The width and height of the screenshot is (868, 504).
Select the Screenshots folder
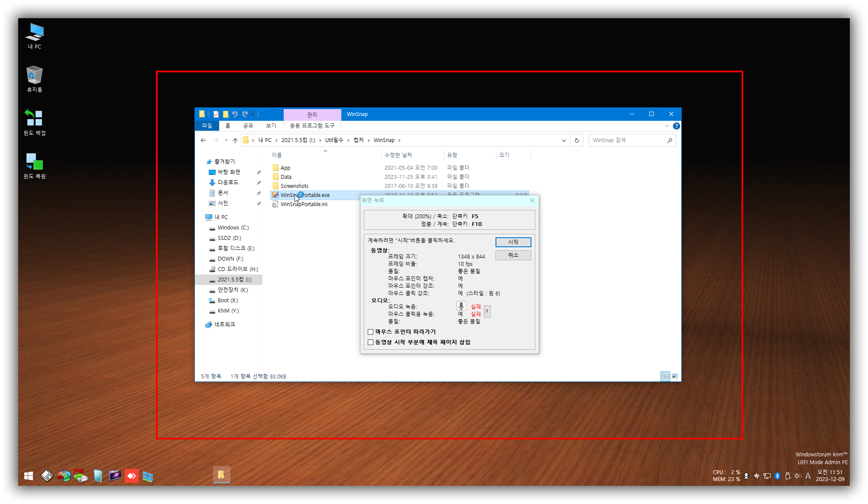coord(294,186)
